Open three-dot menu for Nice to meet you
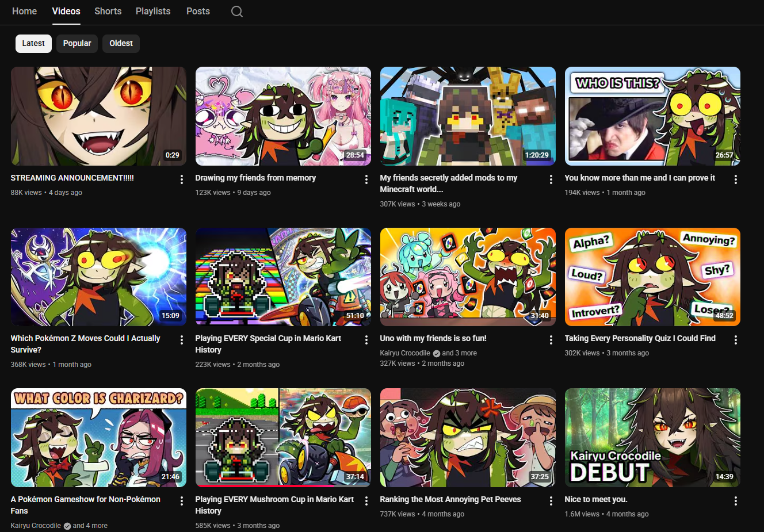The image size is (764, 532). (x=736, y=501)
